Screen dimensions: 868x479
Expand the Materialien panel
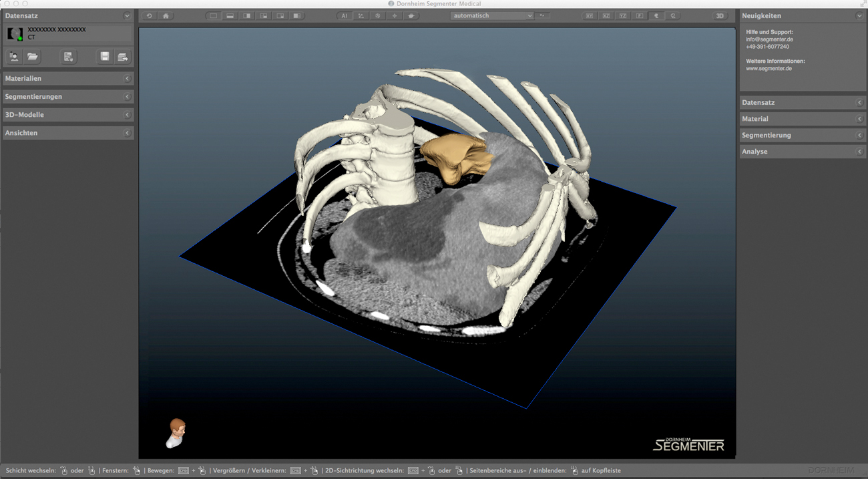click(67, 79)
